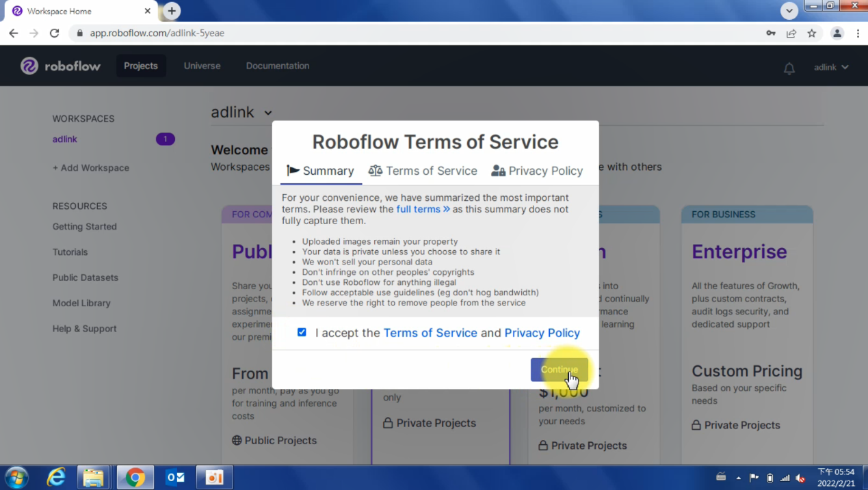Image resolution: width=868 pixels, height=490 pixels.
Task: Uncheck the accept terms checkbox
Action: point(302,332)
